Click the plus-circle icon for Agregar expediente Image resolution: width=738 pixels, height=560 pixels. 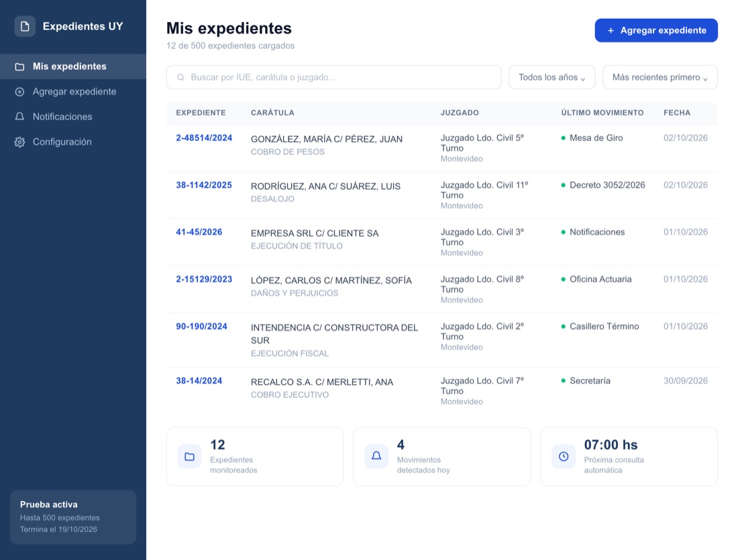(x=19, y=92)
